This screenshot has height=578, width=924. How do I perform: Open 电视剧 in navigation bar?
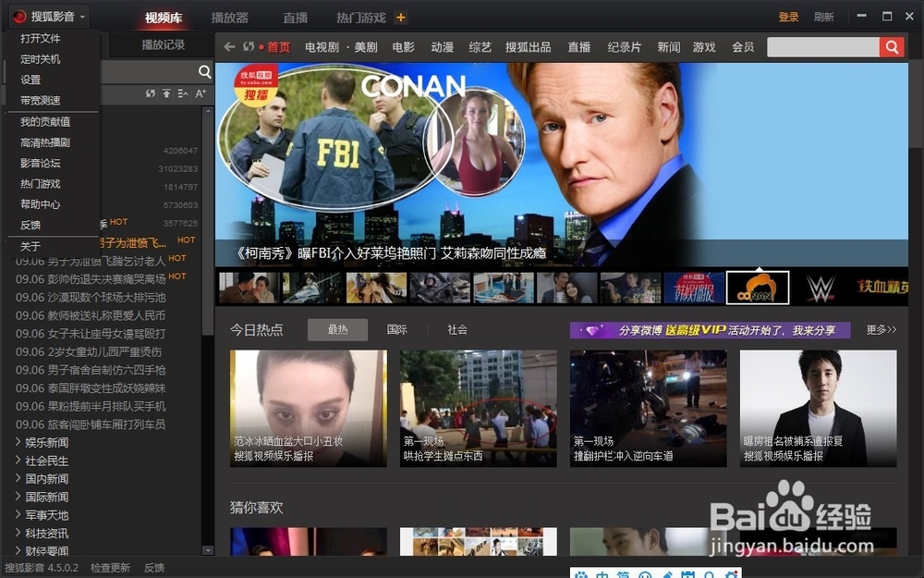[322, 47]
